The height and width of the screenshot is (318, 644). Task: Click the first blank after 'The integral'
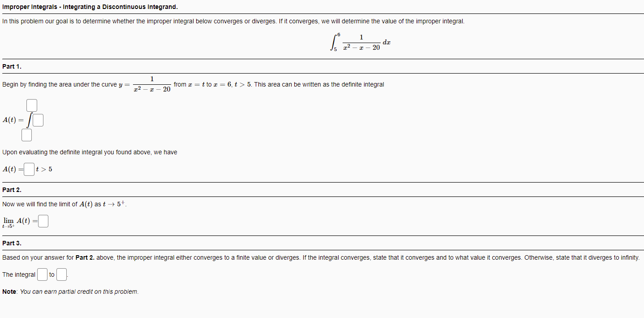coord(42,274)
